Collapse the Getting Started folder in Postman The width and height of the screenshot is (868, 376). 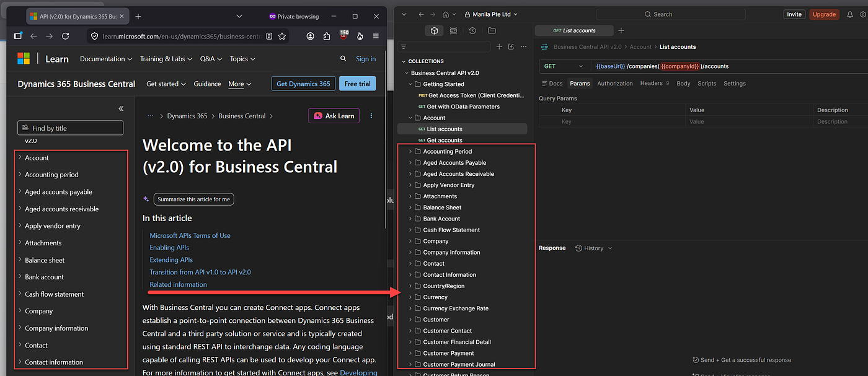point(410,84)
